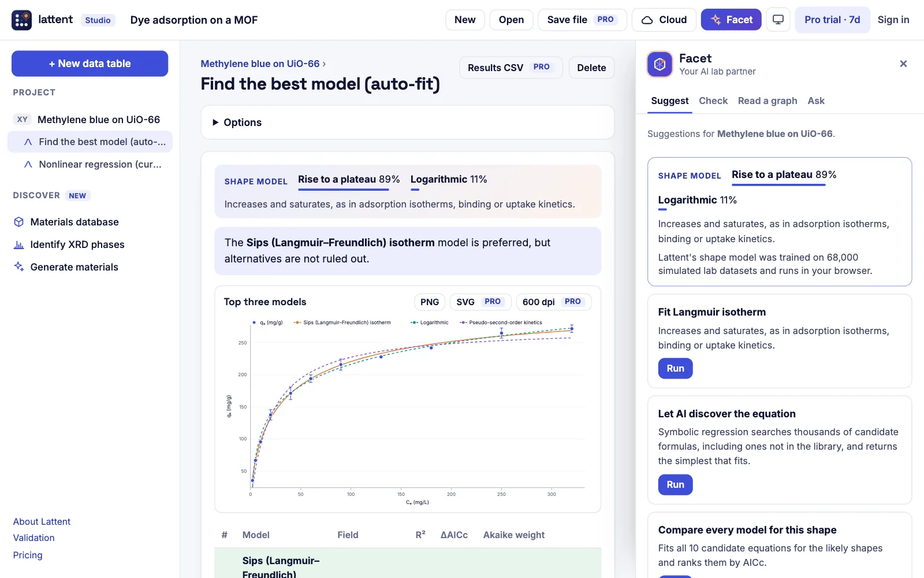This screenshot has height=578, width=924.
Task: Click the curve icon beside Find the best model
Action: [x=28, y=142]
